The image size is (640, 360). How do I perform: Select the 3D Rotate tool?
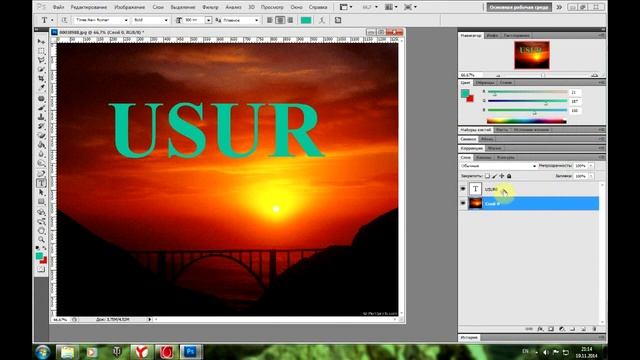point(41,212)
